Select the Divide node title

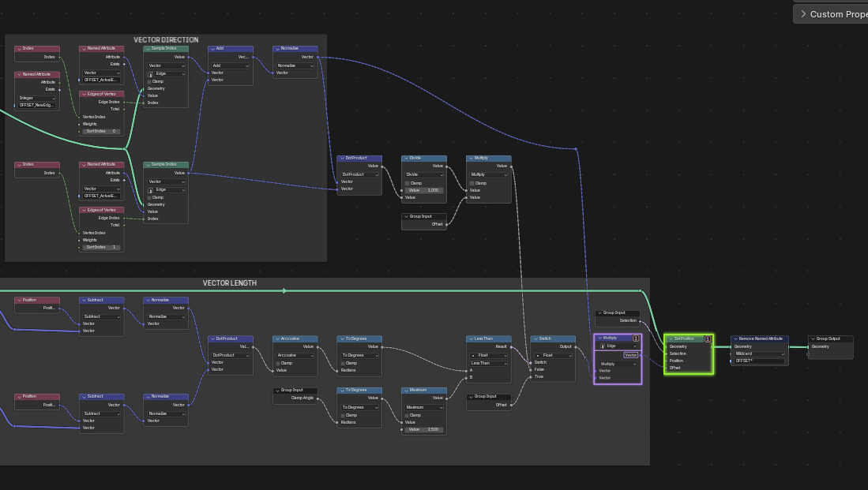click(415, 158)
